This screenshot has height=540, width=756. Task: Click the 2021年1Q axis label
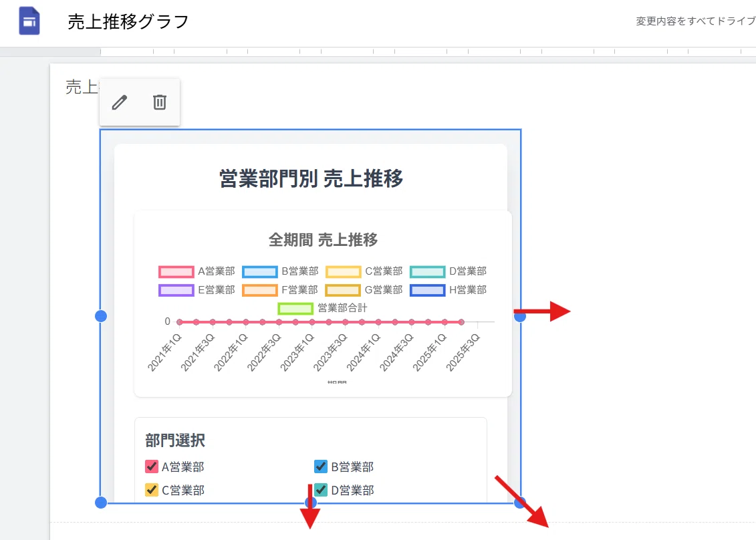pos(164,352)
